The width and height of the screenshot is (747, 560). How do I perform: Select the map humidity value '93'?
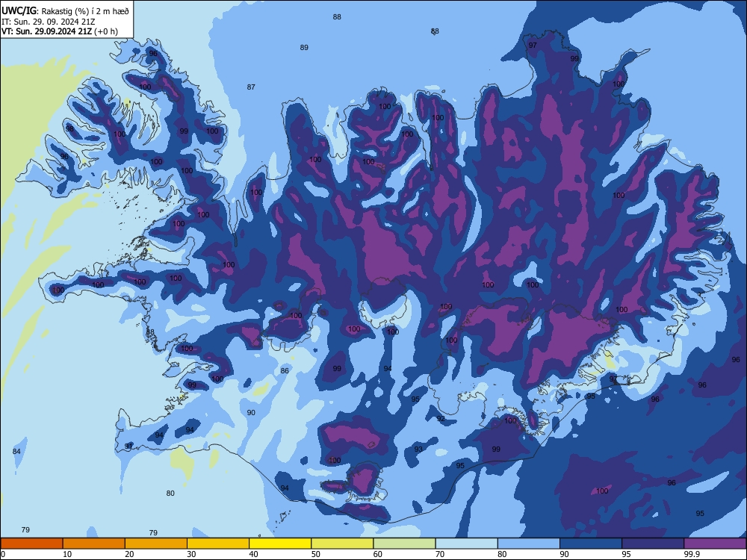pyautogui.click(x=418, y=449)
